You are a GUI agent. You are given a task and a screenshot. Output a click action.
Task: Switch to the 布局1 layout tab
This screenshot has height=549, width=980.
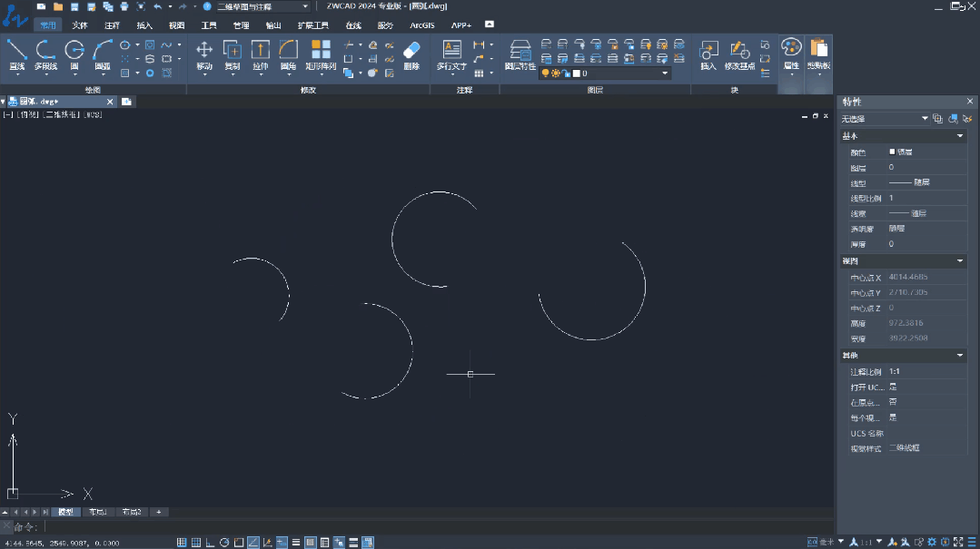[x=97, y=513]
